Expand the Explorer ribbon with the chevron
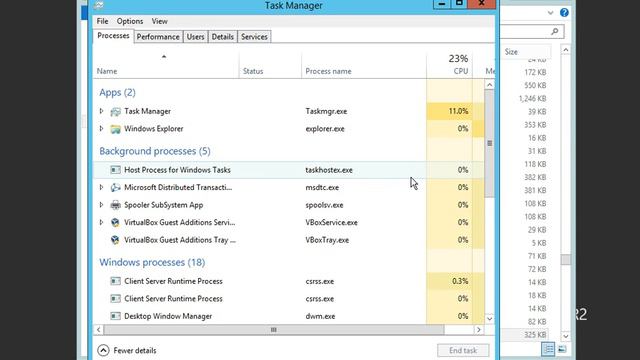The width and height of the screenshot is (640, 360). (x=550, y=13)
